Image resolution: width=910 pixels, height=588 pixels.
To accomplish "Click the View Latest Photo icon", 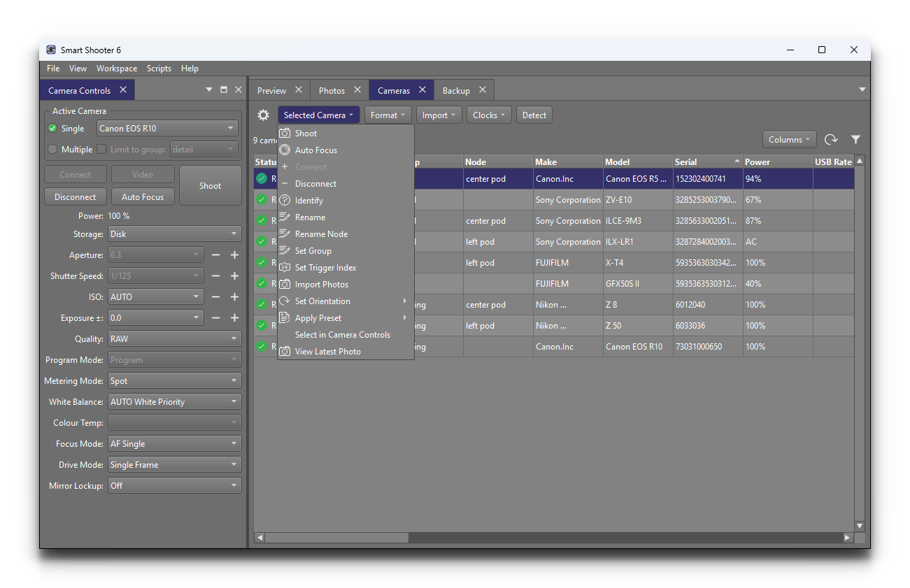I will (285, 352).
